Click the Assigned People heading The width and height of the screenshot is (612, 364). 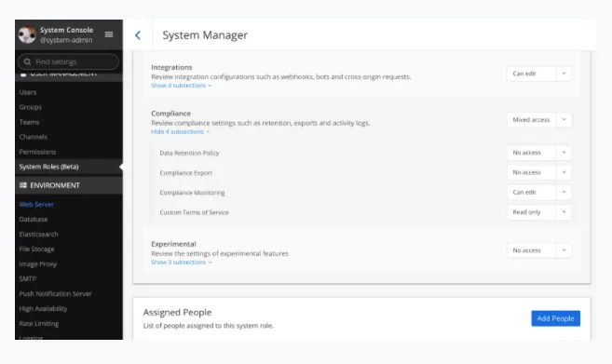(x=177, y=312)
